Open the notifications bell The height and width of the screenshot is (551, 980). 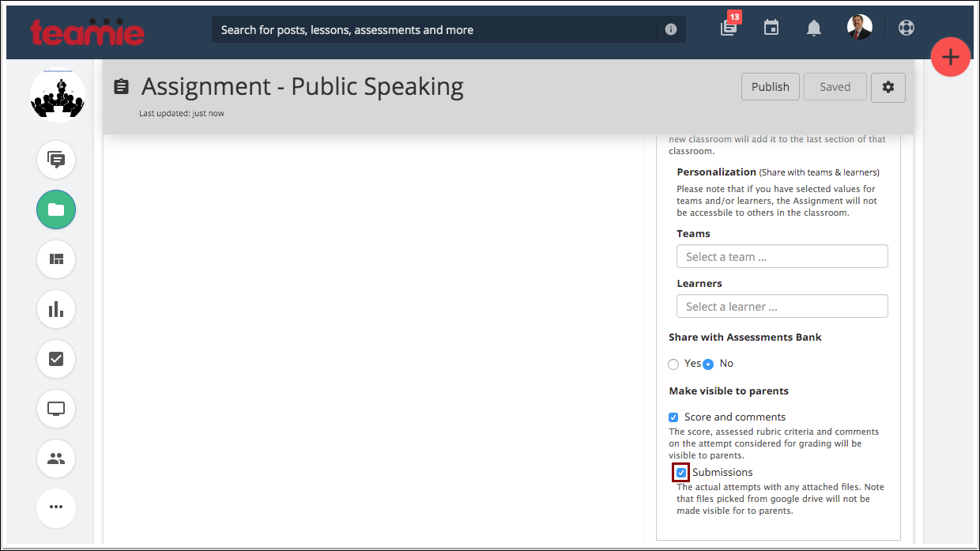pos(814,28)
